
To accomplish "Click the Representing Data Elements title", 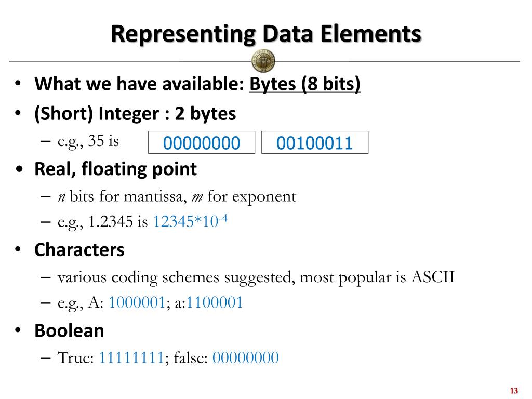I will [266, 34].
